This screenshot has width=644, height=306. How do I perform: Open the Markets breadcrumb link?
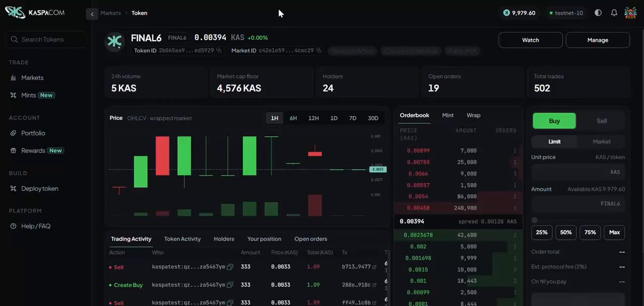coord(111,13)
